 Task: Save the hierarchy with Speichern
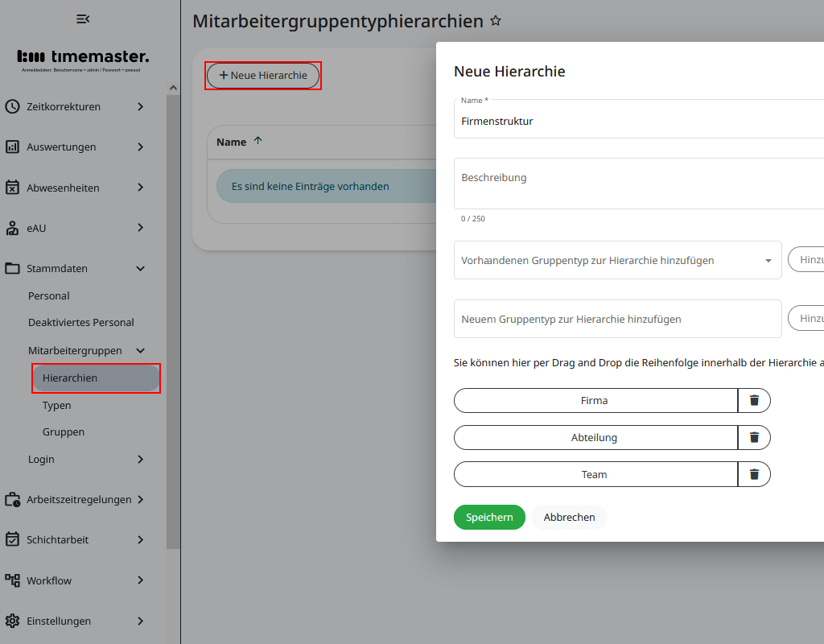(489, 517)
